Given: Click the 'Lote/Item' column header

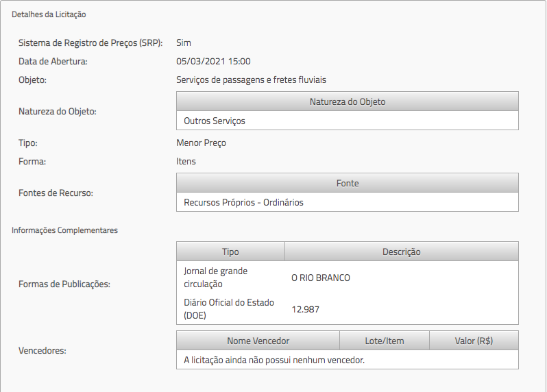Looking at the screenshot, I should [x=384, y=341].
